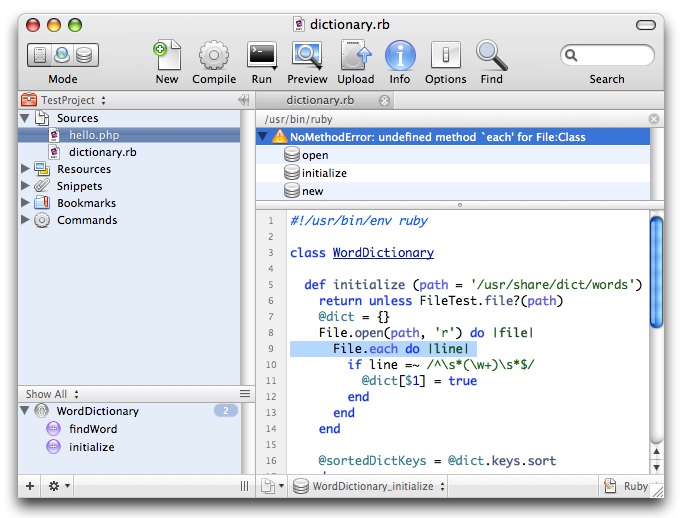Close the dictionary.rb tab
The height and width of the screenshot is (518, 681).
384,101
